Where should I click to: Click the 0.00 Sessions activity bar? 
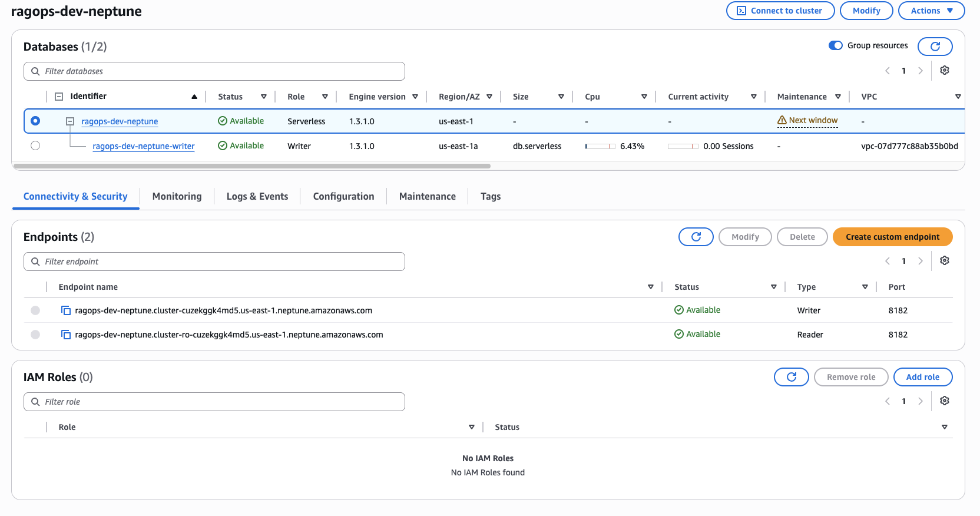coord(683,146)
